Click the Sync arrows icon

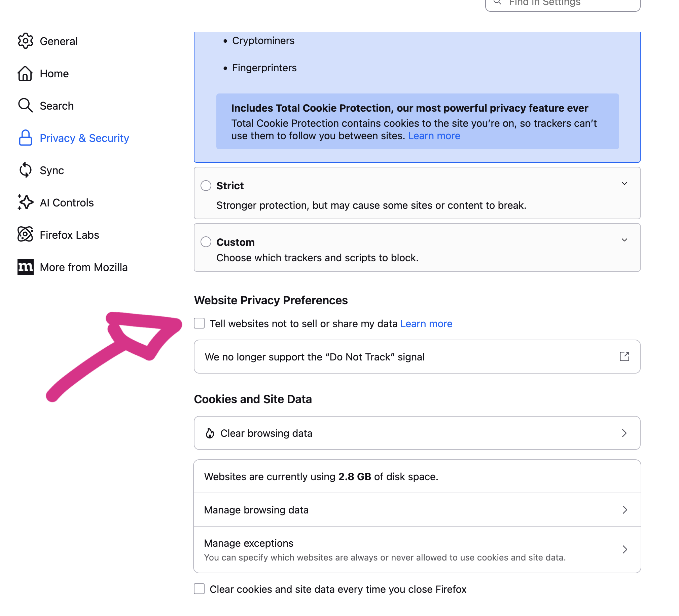pos(25,170)
